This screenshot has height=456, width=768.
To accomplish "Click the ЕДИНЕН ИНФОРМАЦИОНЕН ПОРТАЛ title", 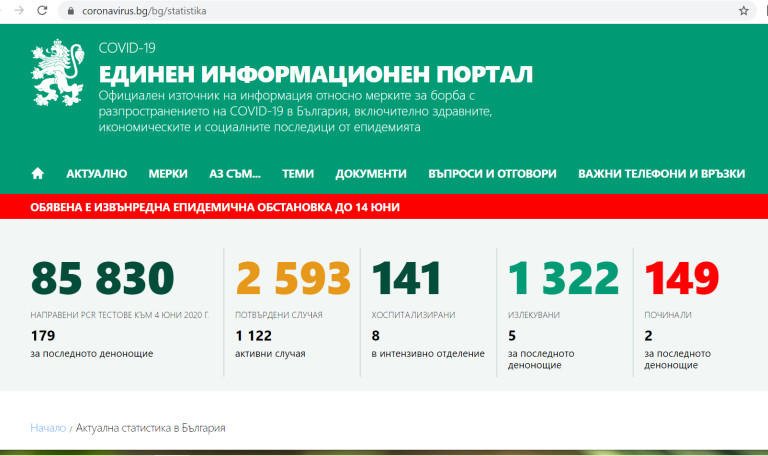I will click(x=315, y=75).
